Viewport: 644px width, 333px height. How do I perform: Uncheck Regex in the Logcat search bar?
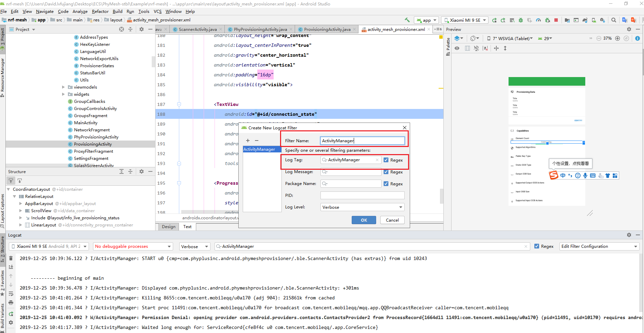[537, 246]
